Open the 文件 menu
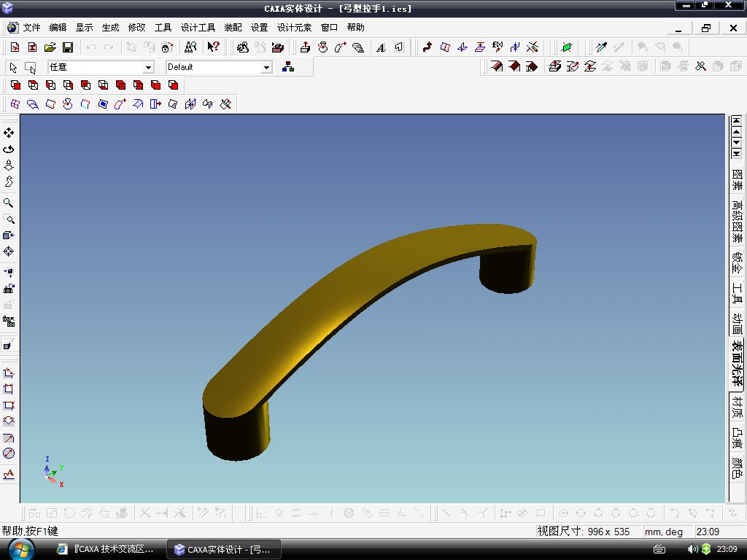 pyautogui.click(x=31, y=28)
